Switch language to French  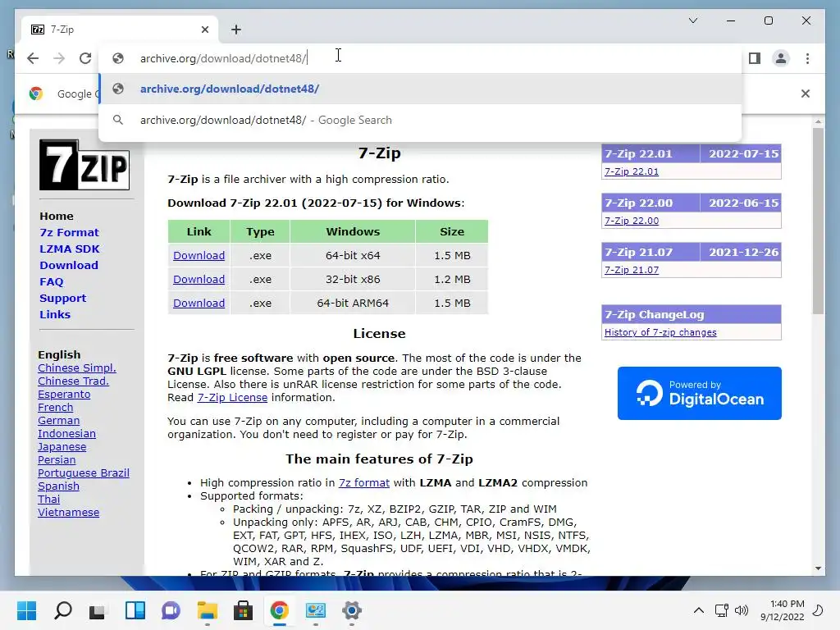point(55,407)
